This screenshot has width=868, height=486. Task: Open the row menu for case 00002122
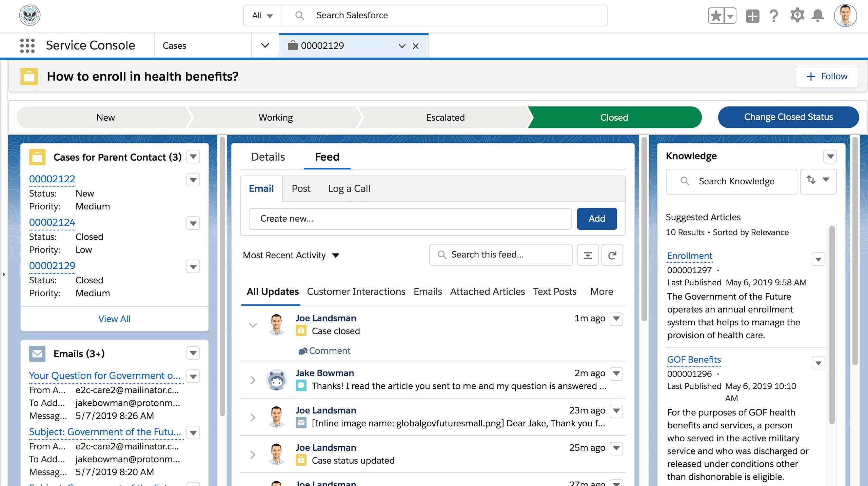pyautogui.click(x=193, y=180)
